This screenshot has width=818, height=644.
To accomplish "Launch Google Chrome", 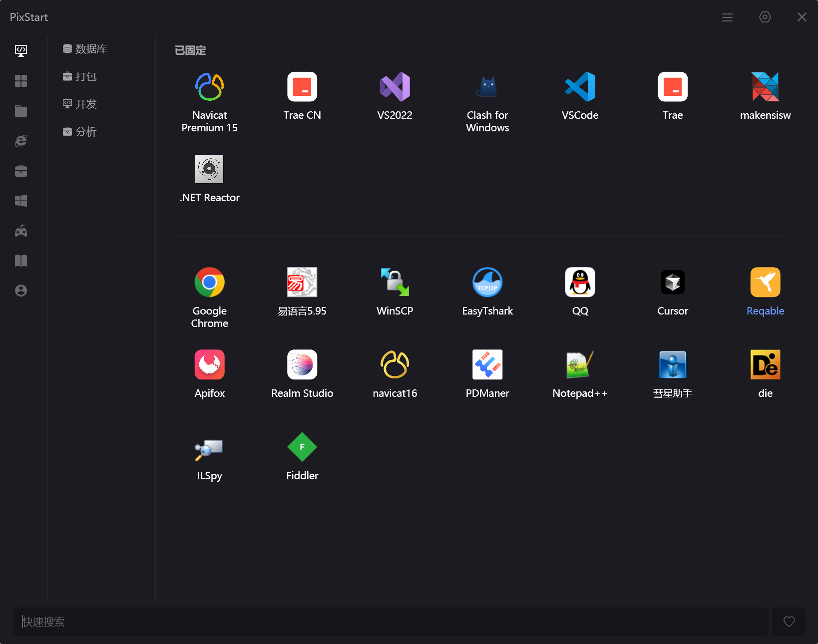I will (x=209, y=283).
